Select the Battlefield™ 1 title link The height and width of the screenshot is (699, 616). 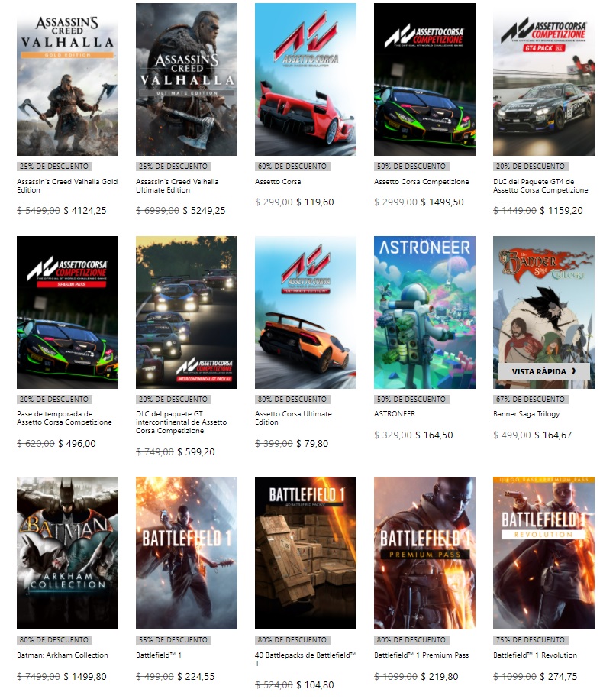click(157, 655)
